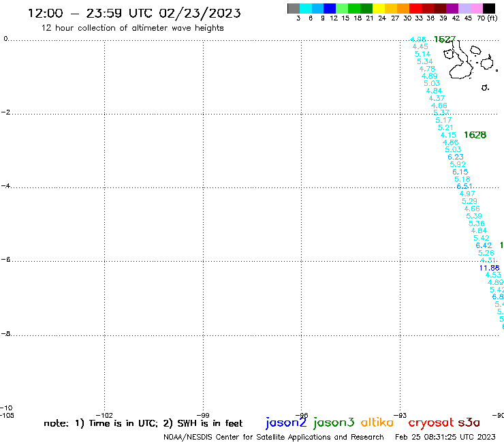Screen dimensions: 504x443
Task: Click the jason2 satellite legend label
Action: click(x=286, y=423)
